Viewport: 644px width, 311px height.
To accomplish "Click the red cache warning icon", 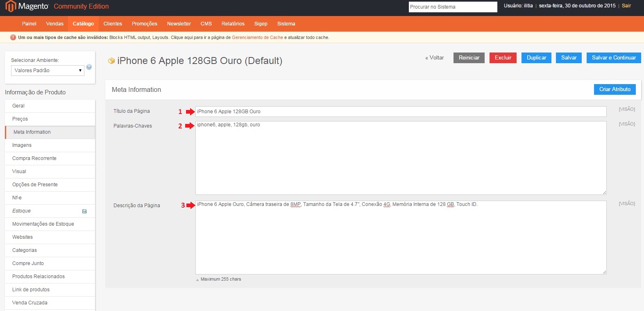I will click(13, 37).
